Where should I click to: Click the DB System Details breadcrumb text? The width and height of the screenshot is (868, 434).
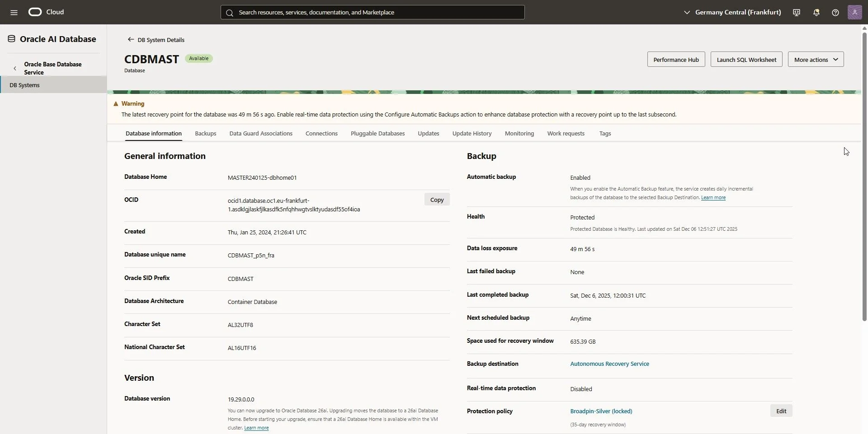point(161,40)
